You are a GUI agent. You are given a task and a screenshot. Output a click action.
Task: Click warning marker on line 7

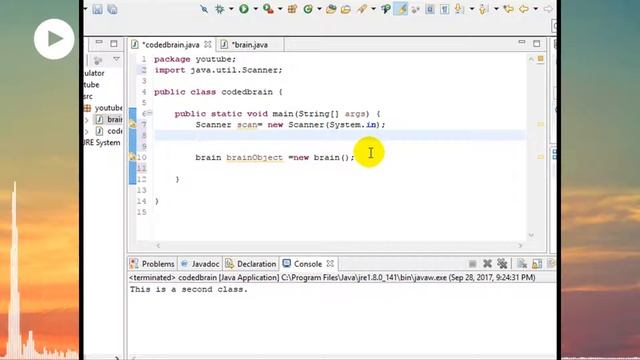pyautogui.click(x=132, y=124)
